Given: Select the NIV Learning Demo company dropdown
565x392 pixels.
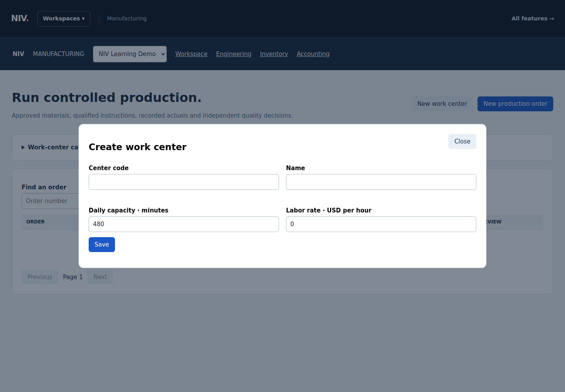Looking at the screenshot, I should 130,54.
